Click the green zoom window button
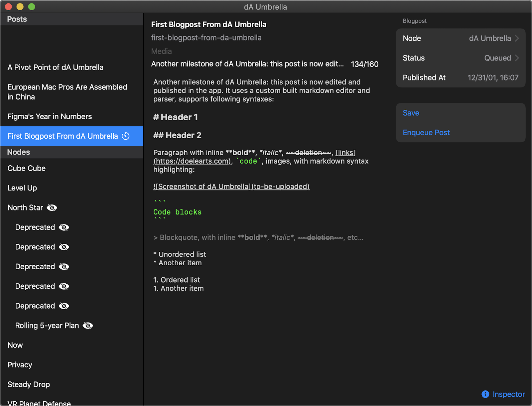This screenshot has height=406, width=532. [x=32, y=7]
